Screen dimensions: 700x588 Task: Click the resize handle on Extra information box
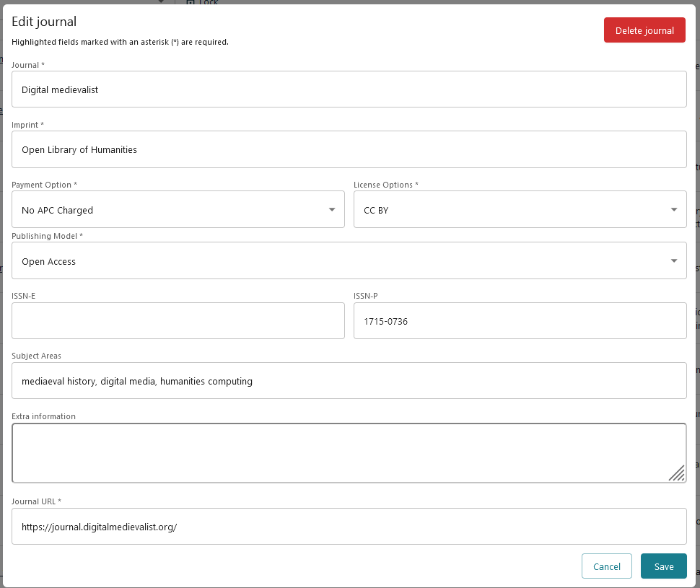(677, 474)
